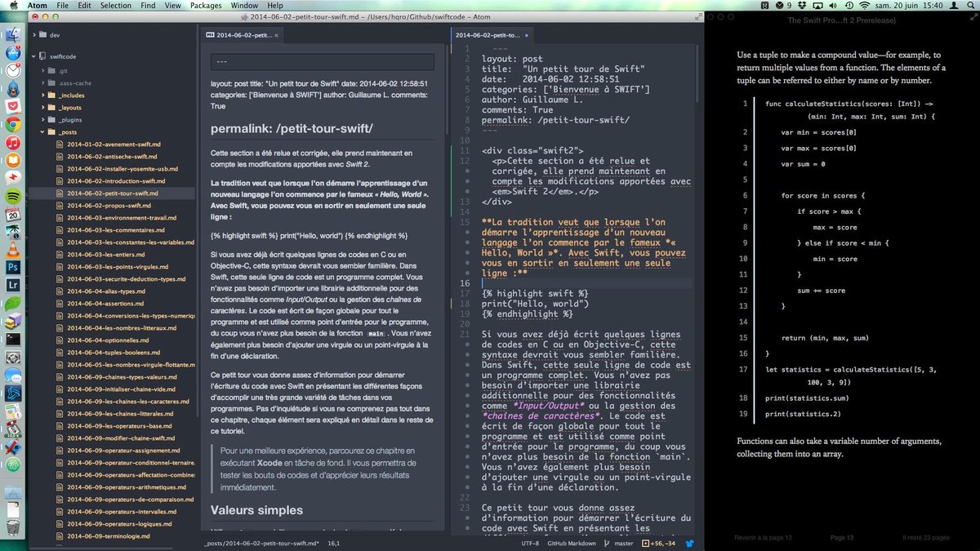Open AirPlay display menu bar icon
This screenshot has height=551, width=980.
click(817, 6)
